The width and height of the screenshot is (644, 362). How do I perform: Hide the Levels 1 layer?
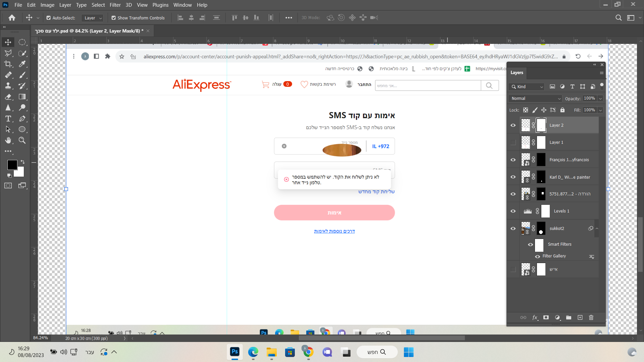(x=513, y=211)
